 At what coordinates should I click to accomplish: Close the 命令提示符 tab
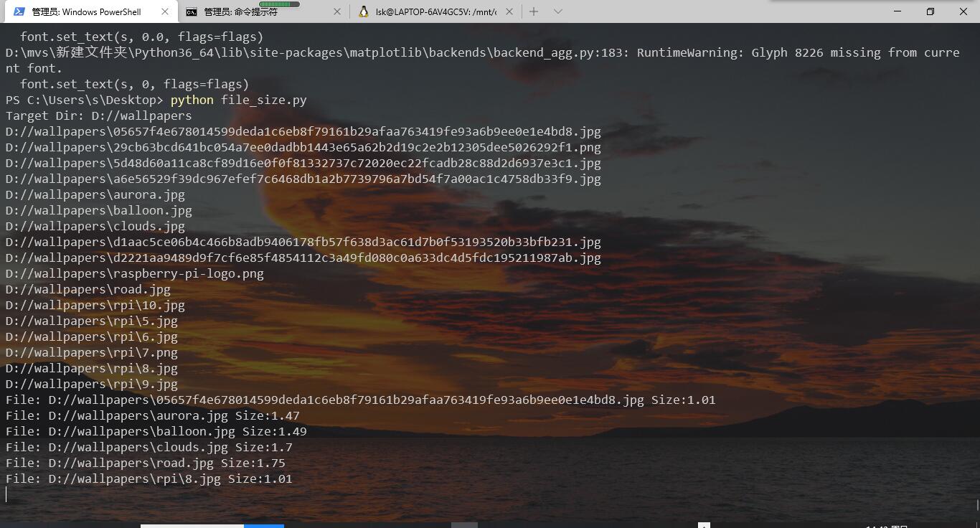coord(338,11)
